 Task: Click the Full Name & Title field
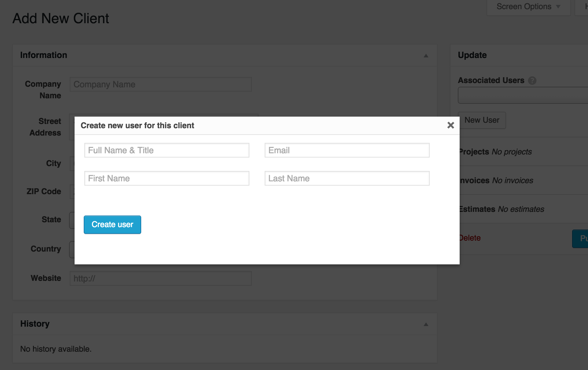167,150
